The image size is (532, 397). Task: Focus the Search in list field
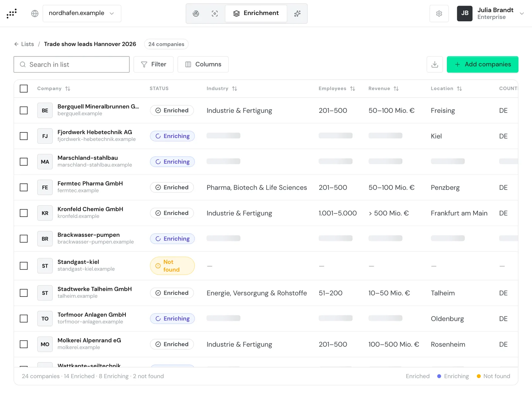point(71,64)
